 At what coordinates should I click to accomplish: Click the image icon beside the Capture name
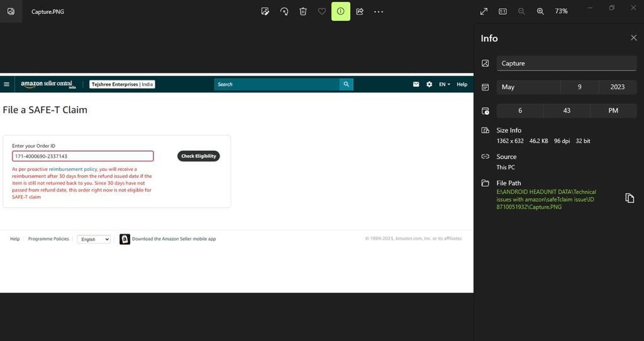click(486, 63)
